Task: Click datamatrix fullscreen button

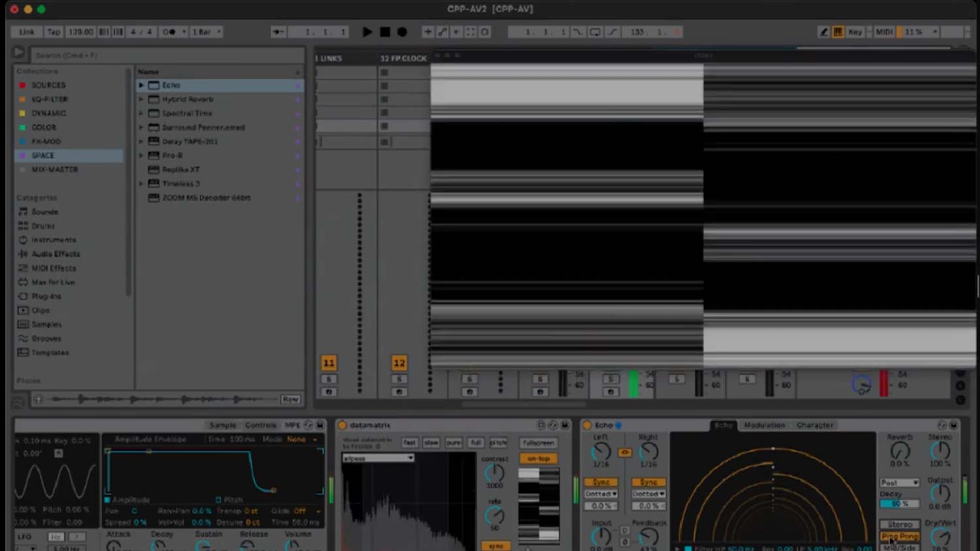Action: pos(538,443)
